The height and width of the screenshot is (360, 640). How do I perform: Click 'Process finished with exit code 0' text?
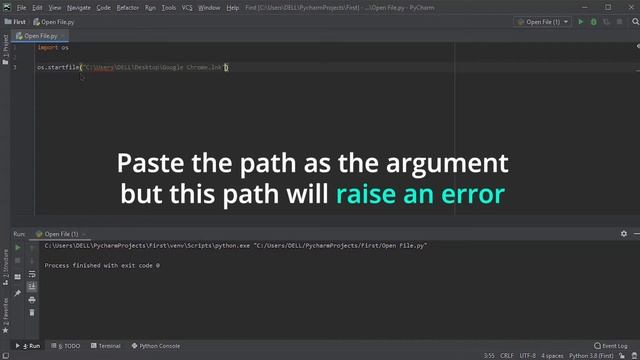(x=102, y=265)
